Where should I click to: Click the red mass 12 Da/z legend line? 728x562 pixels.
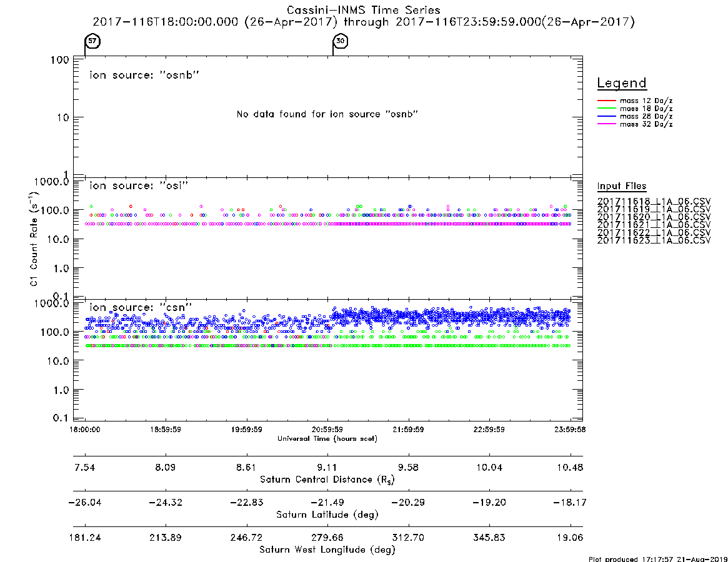(606, 101)
